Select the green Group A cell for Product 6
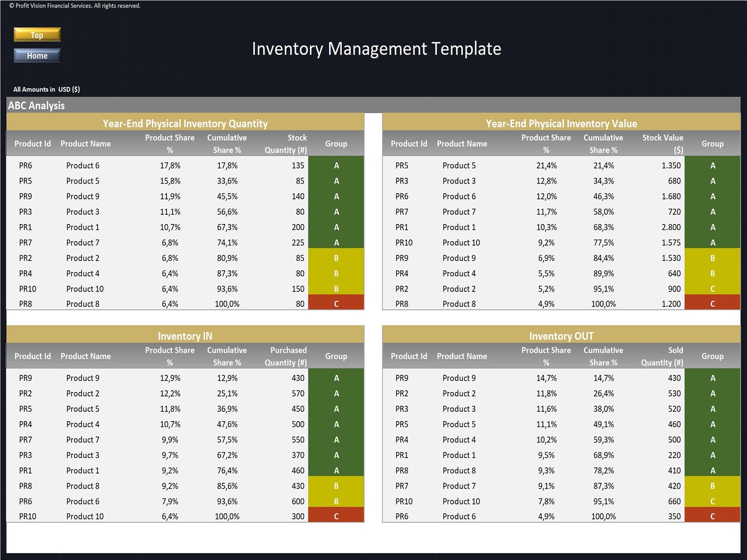Viewport: 747px width, 560px height. tap(336, 165)
